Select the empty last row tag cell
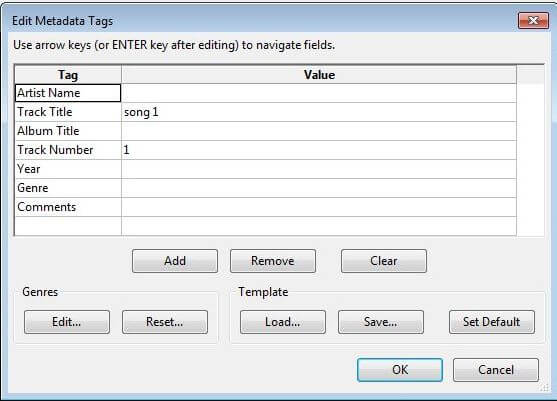Image resolution: width=557 pixels, height=401 pixels. (68, 226)
